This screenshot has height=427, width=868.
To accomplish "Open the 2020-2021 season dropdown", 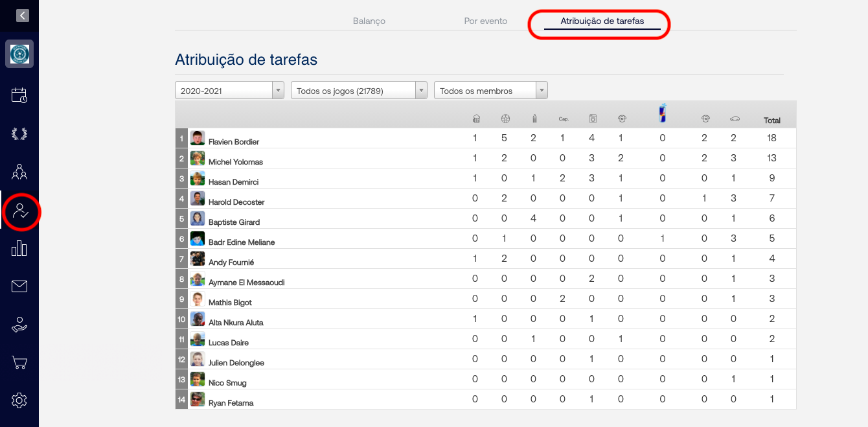I will click(x=229, y=91).
